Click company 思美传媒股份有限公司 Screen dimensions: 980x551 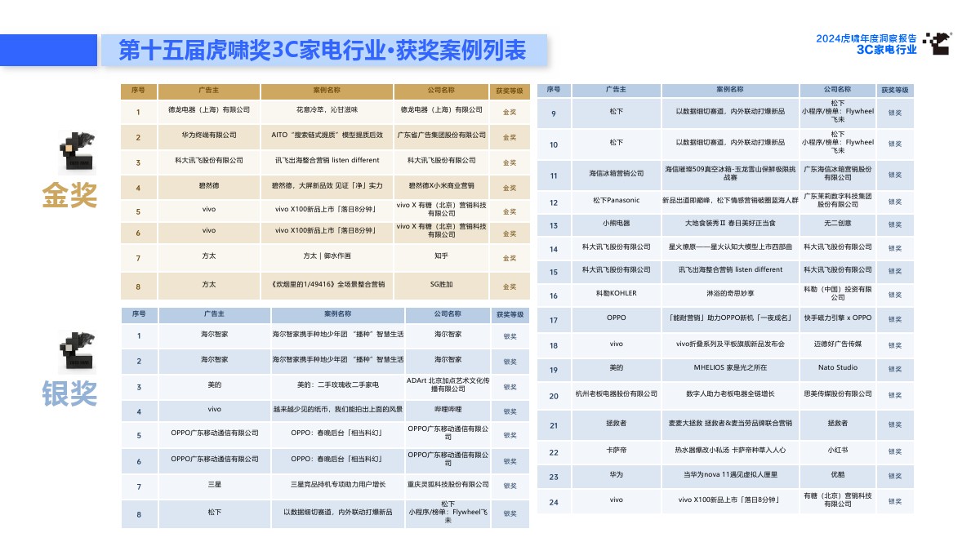tap(837, 394)
